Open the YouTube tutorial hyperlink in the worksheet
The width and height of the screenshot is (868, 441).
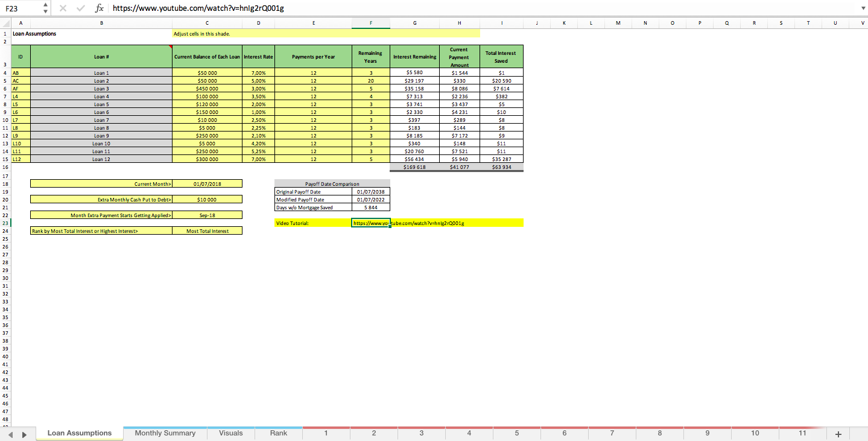[x=408, y=223]
